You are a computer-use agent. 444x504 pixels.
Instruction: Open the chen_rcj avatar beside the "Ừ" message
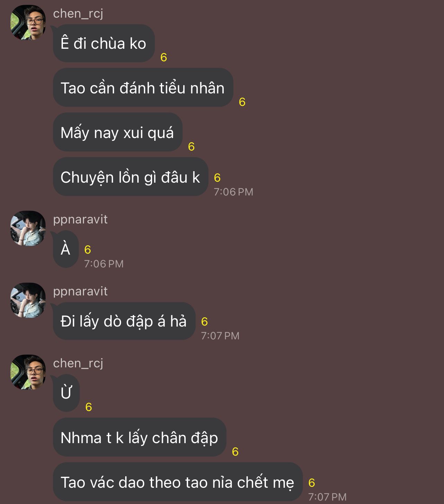point(28,372)
